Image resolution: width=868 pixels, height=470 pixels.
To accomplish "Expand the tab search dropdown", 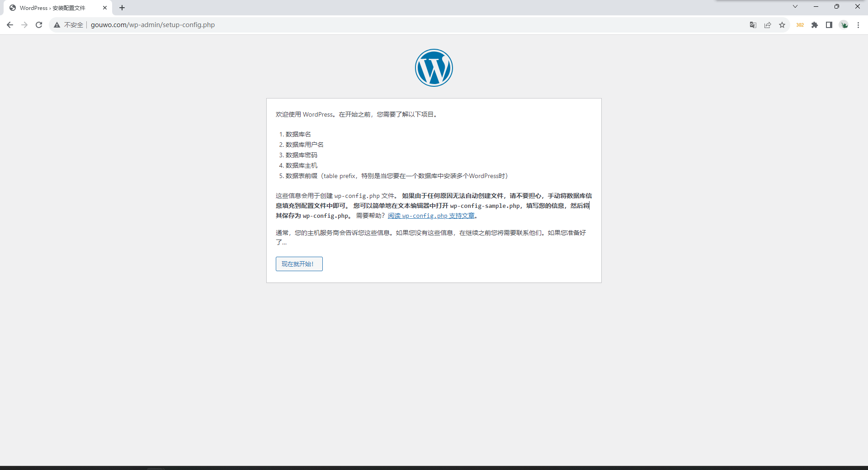I will 795,6.
